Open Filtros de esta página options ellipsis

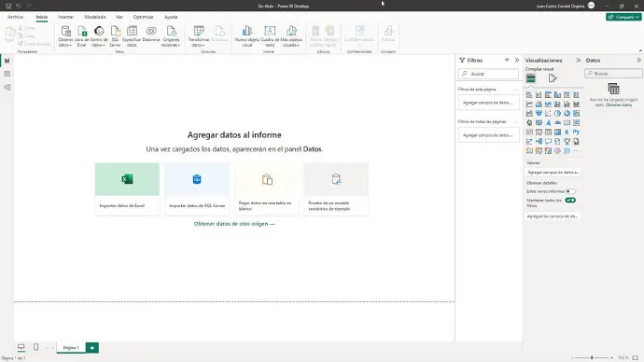[x=516, y=89]
